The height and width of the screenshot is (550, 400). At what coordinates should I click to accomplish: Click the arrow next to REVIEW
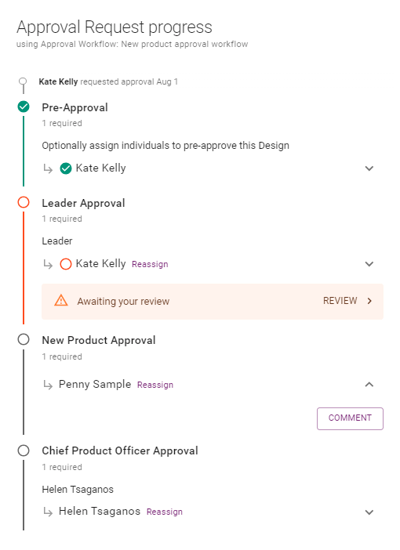(369, 301)
